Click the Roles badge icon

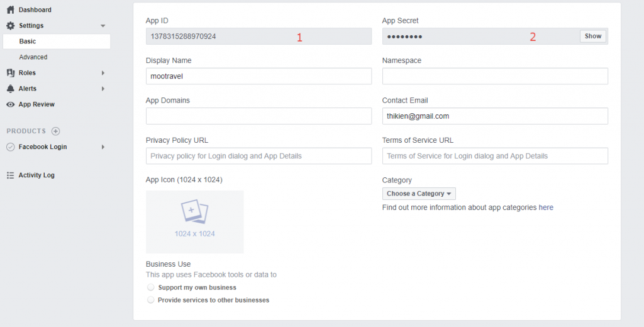pyautogui.click(x=10, y=73)
